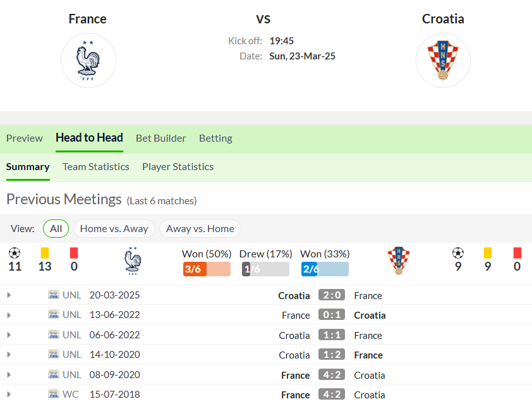This screenshot has width=532, height=411.
Task: Click the France rooster crest at top
Action: pyautogui.click(x=88, y=61)
